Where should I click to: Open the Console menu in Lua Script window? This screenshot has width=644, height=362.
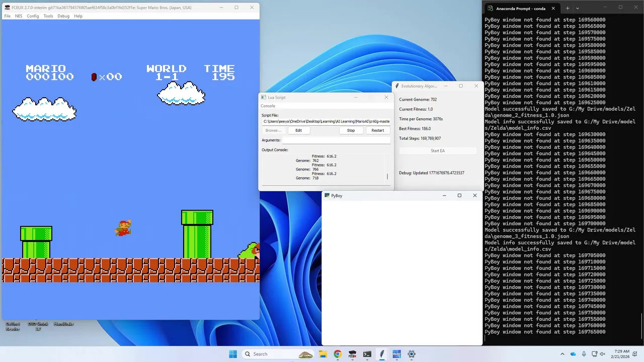click(x=268, y=106)
